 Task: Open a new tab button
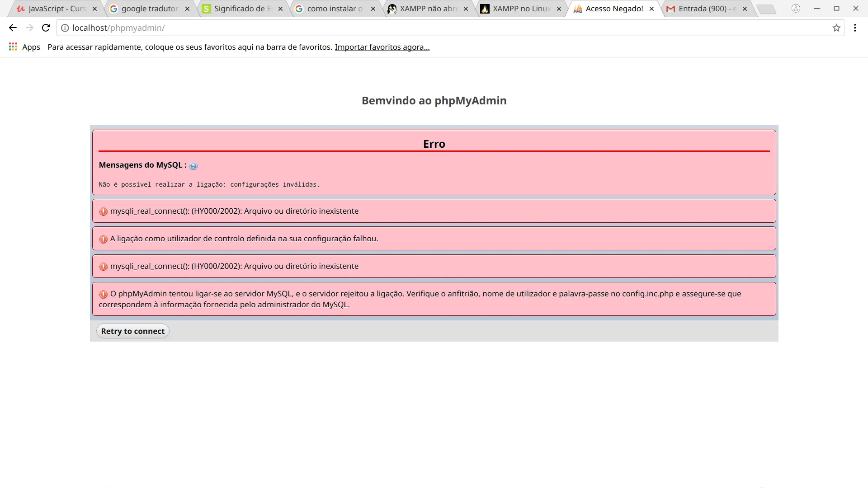tap(766, 9)
